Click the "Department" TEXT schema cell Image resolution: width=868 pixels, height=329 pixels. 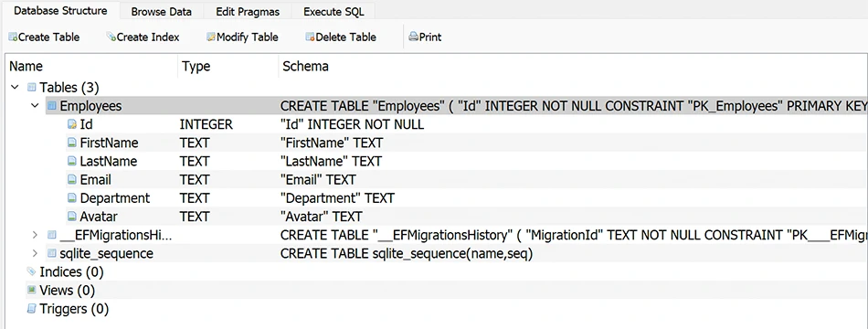point(337,197)
